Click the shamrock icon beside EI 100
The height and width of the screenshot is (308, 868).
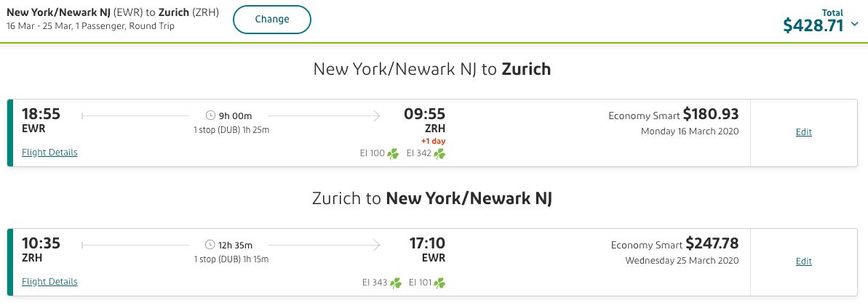(x=393, y=153)
